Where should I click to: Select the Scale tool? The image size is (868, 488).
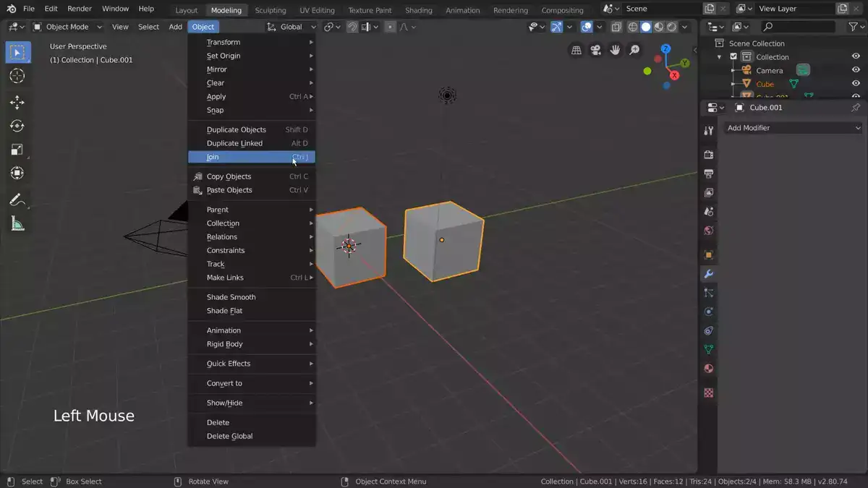point(17,150)
